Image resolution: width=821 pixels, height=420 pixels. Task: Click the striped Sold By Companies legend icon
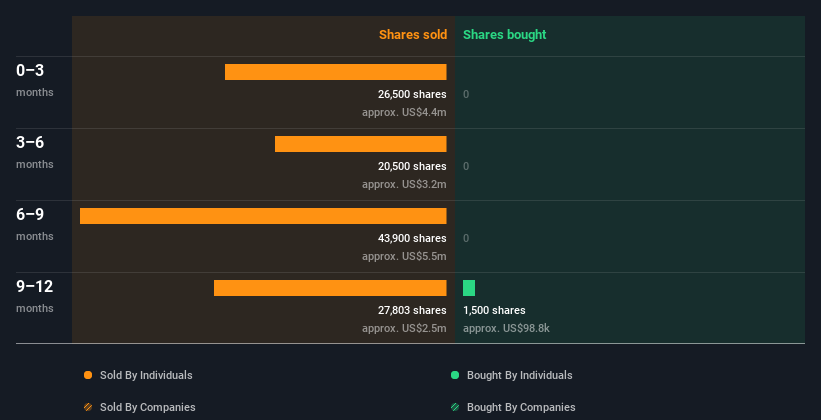pyautogui.click(x=88, y=407)
